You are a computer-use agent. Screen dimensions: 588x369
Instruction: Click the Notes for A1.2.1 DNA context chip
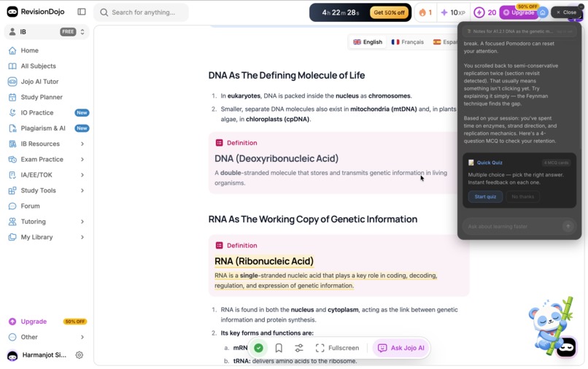click(x=519, y=31)
